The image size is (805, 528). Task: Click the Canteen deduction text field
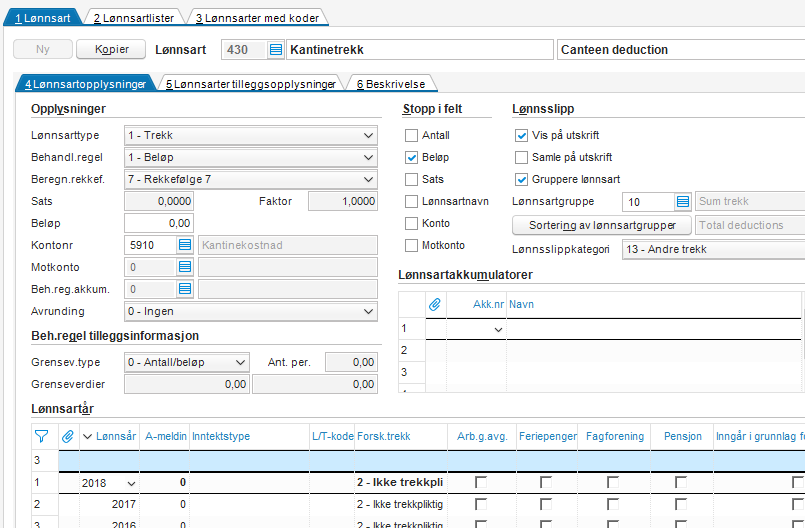click(681, 50)
